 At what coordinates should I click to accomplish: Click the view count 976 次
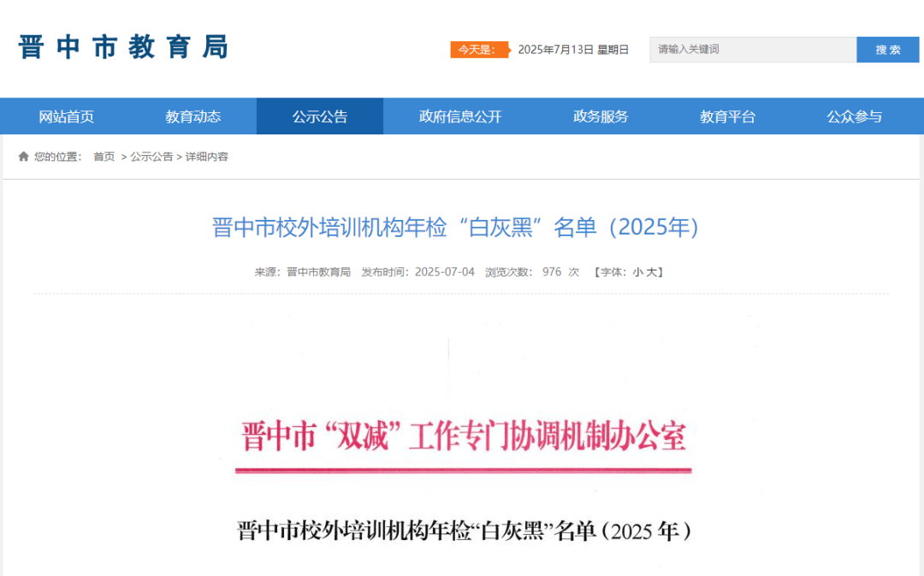click(560, 272)
